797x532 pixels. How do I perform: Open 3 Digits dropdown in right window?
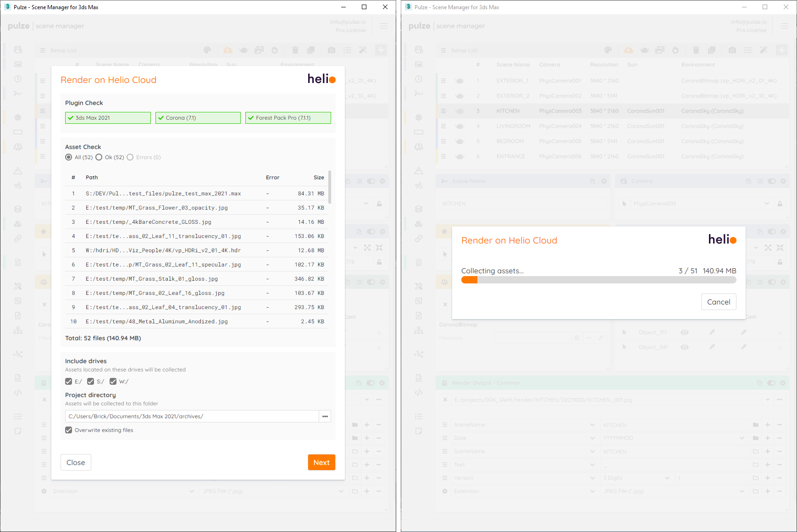(x=636, y=478)
